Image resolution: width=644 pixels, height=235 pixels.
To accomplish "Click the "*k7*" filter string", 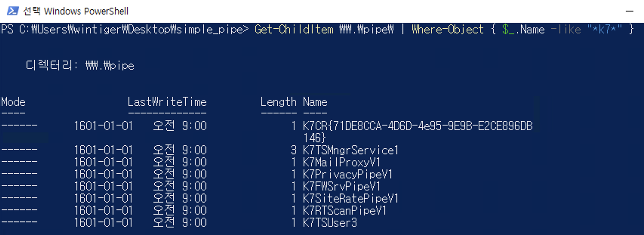I will pyautogui.click(x=604, y=29).
